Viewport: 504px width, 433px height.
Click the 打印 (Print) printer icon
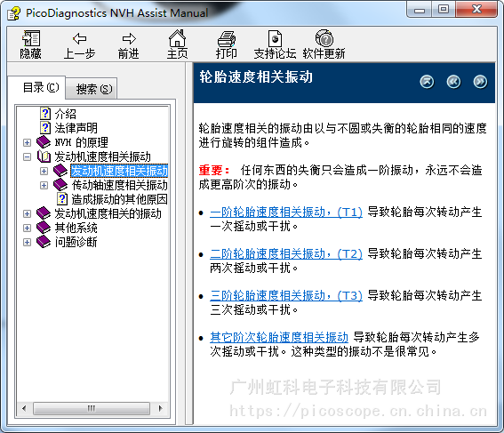pos(227,38)
